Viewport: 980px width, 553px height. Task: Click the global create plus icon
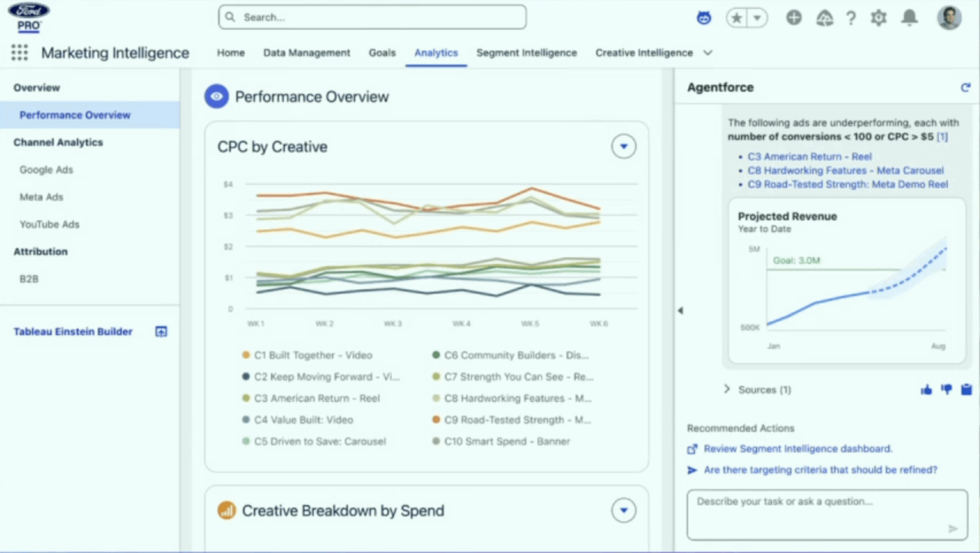794,18
